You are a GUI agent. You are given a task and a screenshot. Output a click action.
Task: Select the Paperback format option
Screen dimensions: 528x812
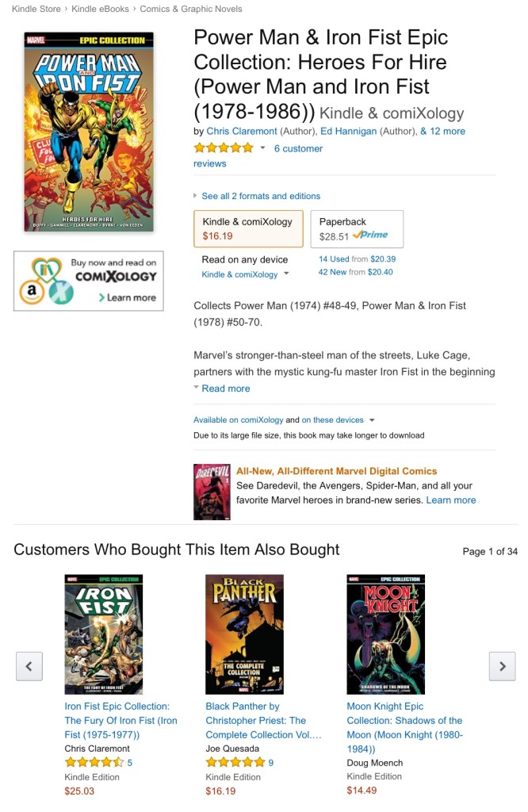pyautogui.click(x=356, y=228)
